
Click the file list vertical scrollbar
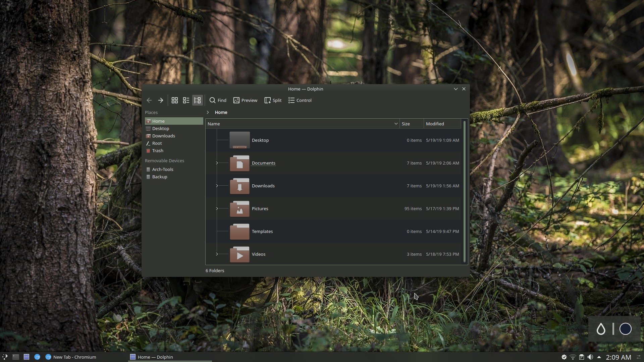465,191
